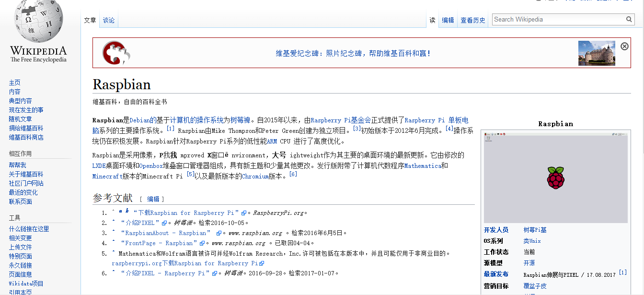Click 随机文章 in sidebar

tap(21, 119)
